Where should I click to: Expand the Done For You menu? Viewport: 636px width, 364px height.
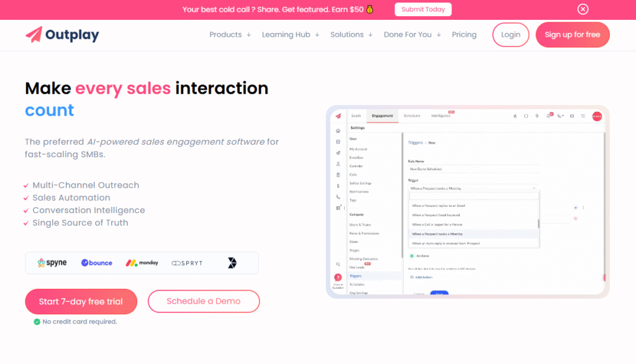coord(412,35)
